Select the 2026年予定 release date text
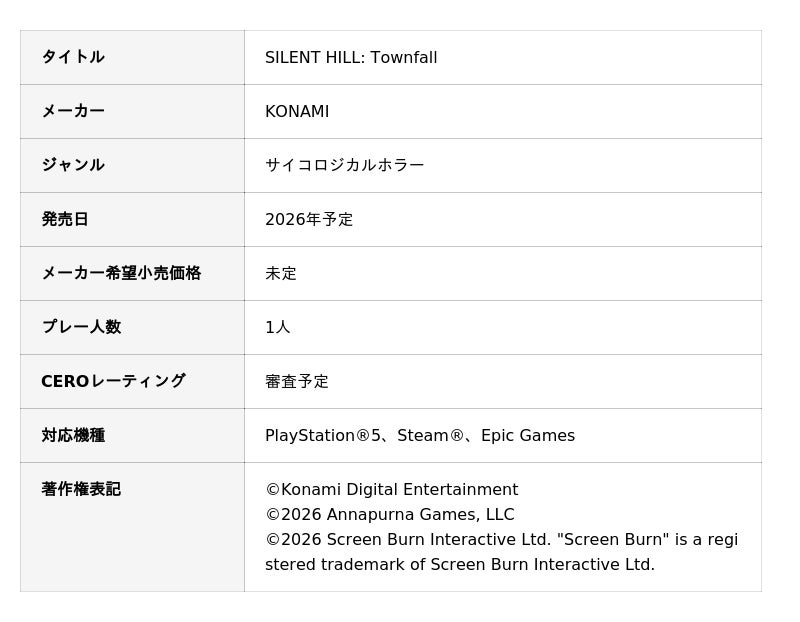The image size is (800, 622). point(309,220)
